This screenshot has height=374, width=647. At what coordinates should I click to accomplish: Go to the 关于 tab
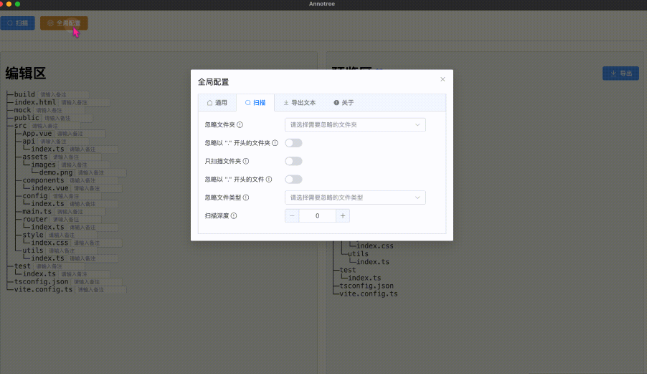tap(344, 103)
